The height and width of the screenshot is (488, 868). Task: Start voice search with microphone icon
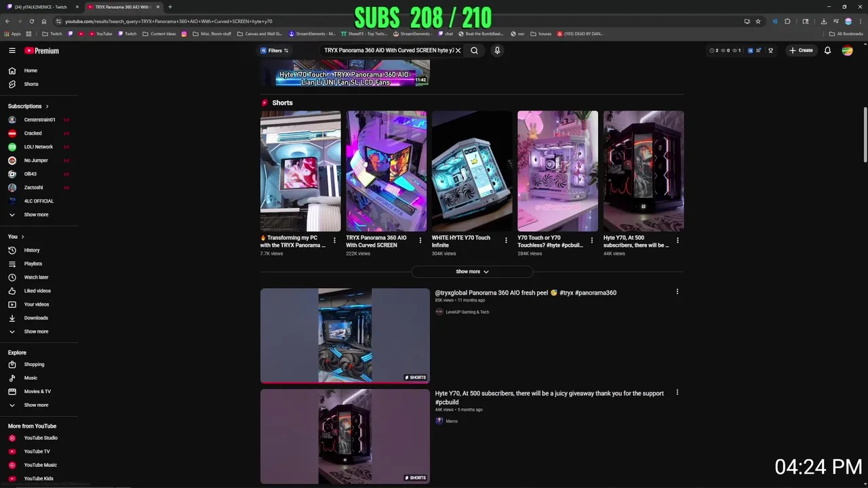point(497,50)
